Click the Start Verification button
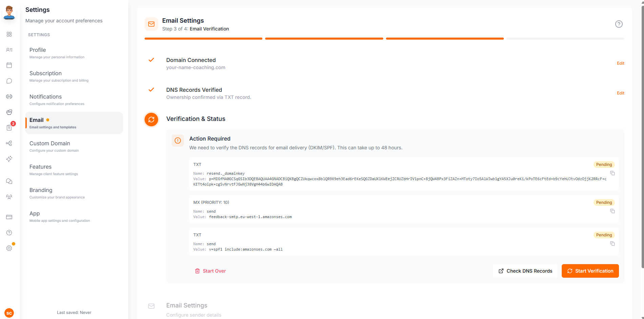 (590, 271)
